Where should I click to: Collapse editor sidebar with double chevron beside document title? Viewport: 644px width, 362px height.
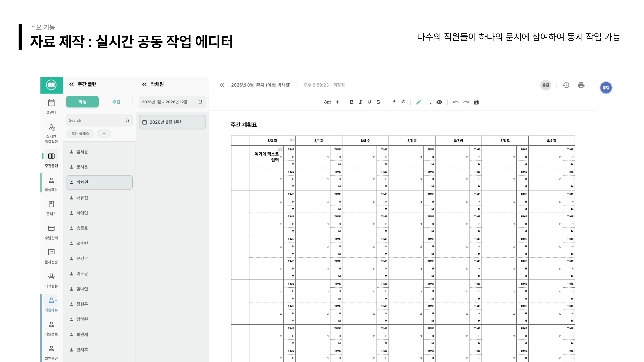(x=222, y=85)
